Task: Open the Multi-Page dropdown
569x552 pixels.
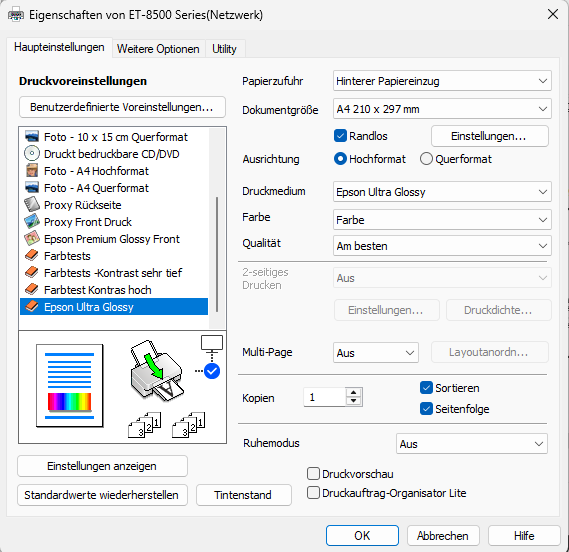Action: 376,352
